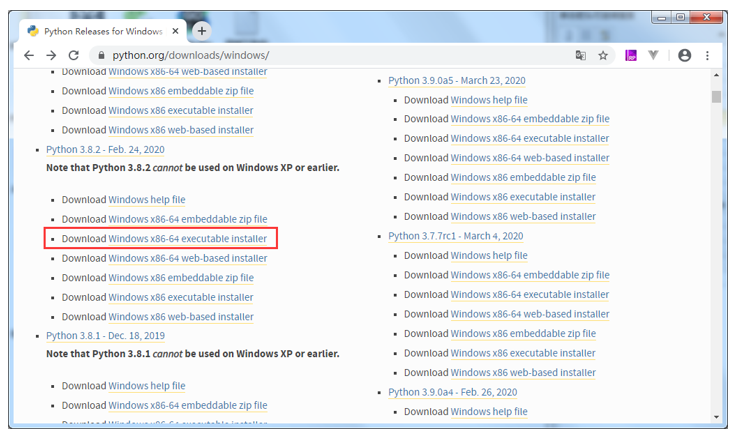Open Chrome's three-dot menu
The height and width of the screenshot is (438, 734).
pyautogui.click(x=707, y=55)
